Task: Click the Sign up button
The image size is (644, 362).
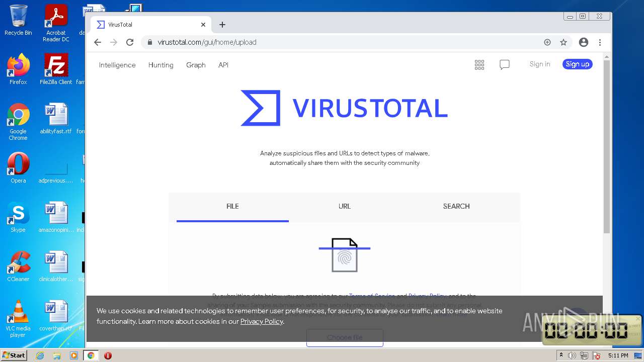Action: [x=578, y=64]
